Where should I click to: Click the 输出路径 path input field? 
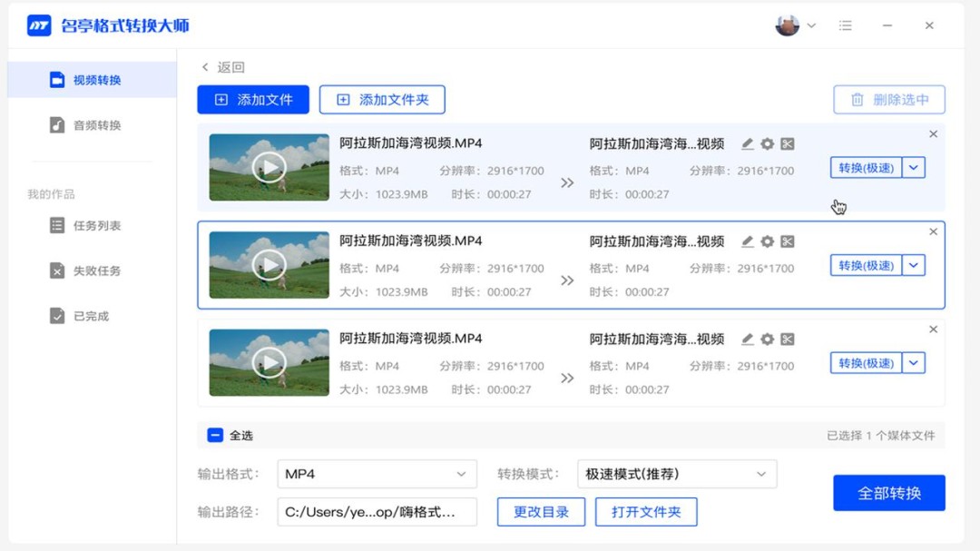[377, 512]
